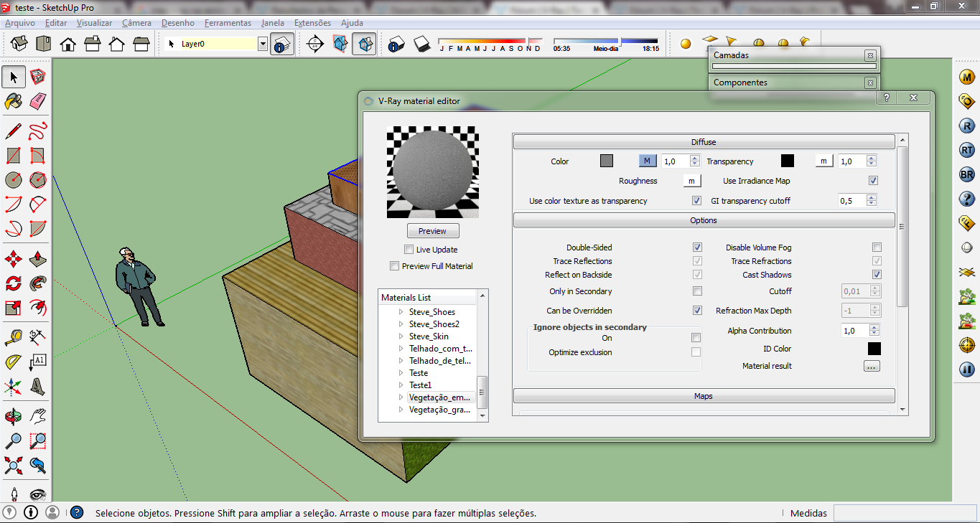Expand the Steve_Shoes material
The width and height of the screenshot is (980, 523).
pos(401,312)
